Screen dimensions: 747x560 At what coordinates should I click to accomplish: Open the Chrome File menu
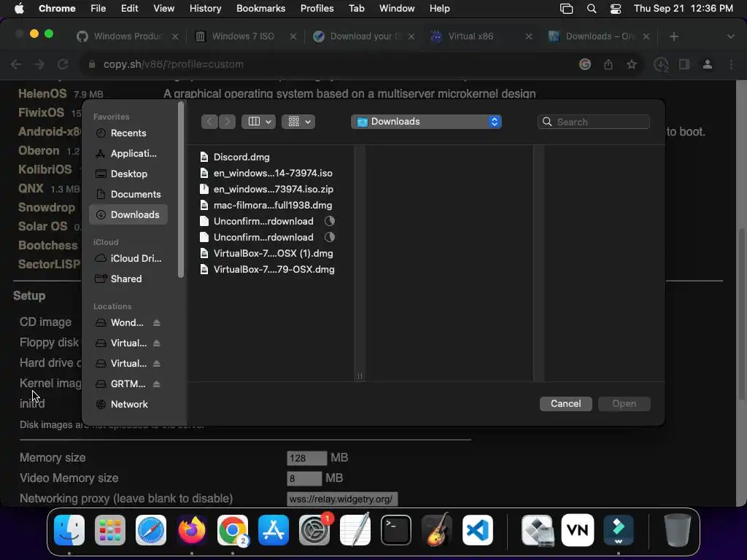pyautogui.click(x=98, y=9)
